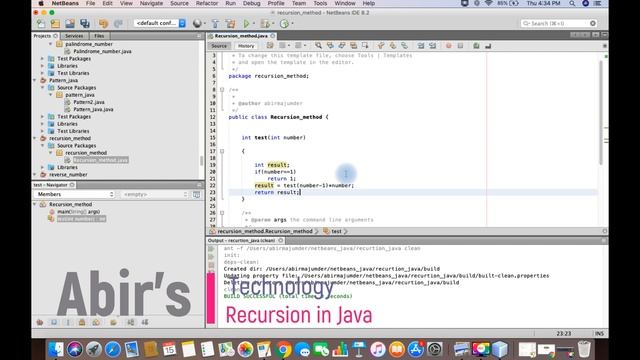
Task: Toggle Sort by Name filter in Navigator
Action: [131, 322]
